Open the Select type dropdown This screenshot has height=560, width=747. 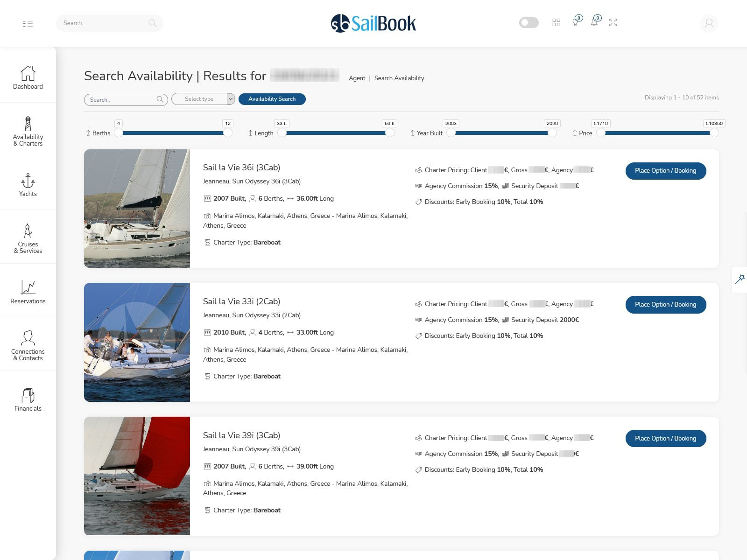coord(203,99)
